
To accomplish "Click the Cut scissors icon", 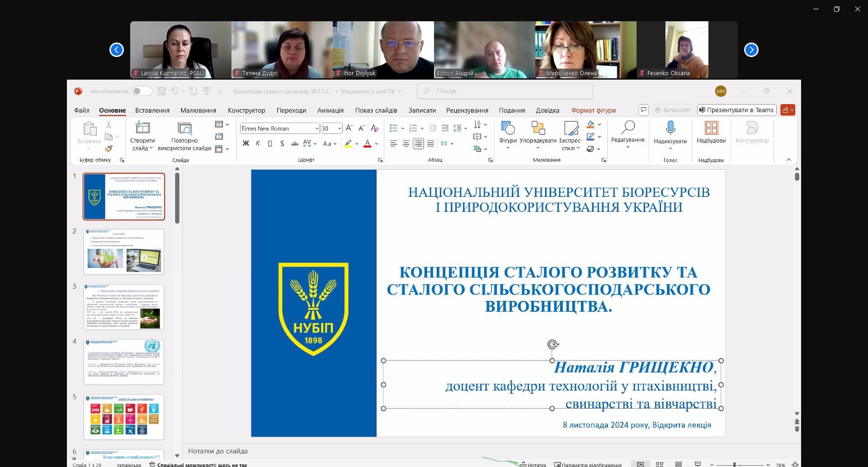I will pyautogui.click(x=108, y=124).
